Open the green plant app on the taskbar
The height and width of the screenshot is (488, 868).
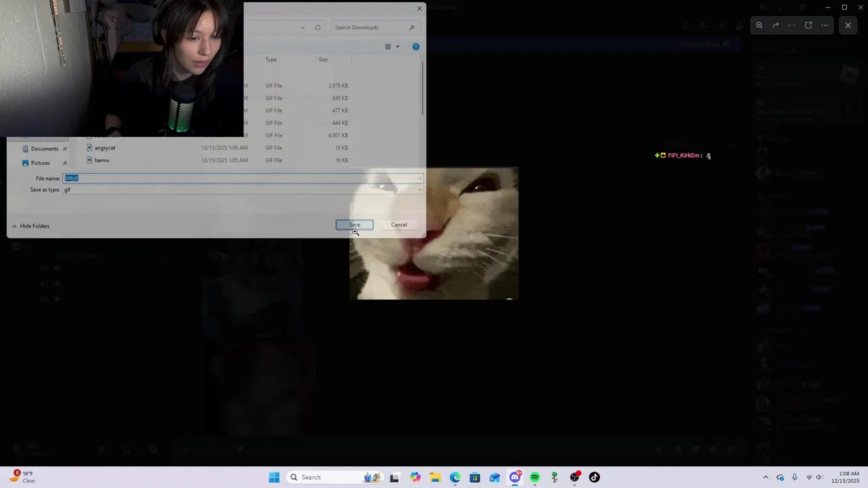(555, 477)
